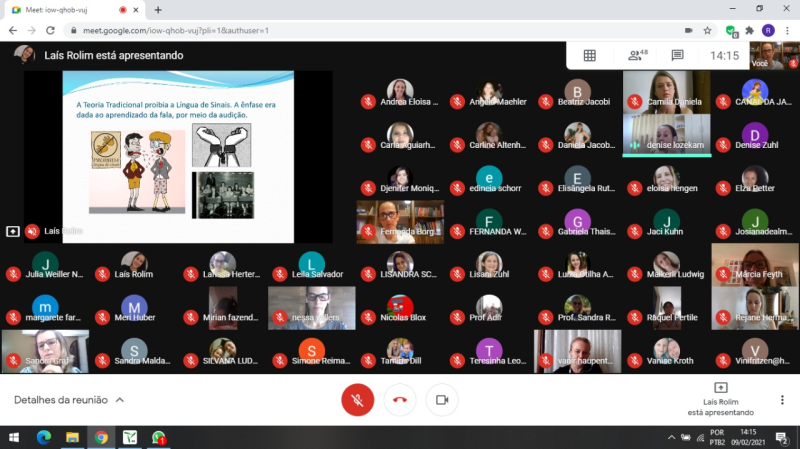The height and width of the screenshot is (449, 800).
Task: Click Laís Rolim está apresentando button
Action: [x=720, y=401]
